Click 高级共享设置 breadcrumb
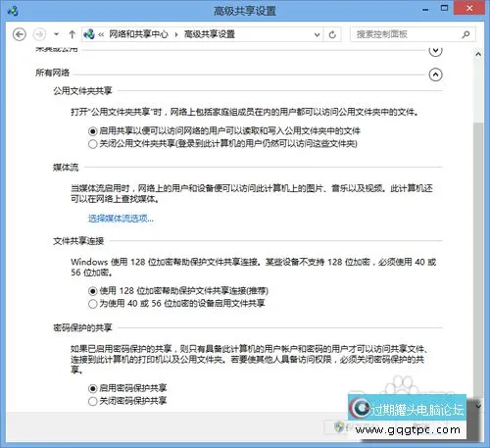This screenshot has height=448, width=490. click(210, 34)
